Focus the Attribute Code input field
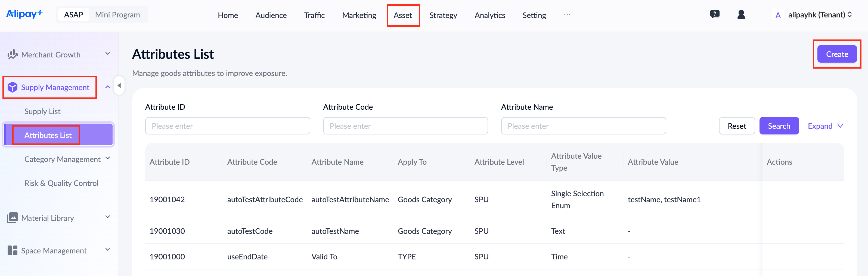 click(405, 126)
